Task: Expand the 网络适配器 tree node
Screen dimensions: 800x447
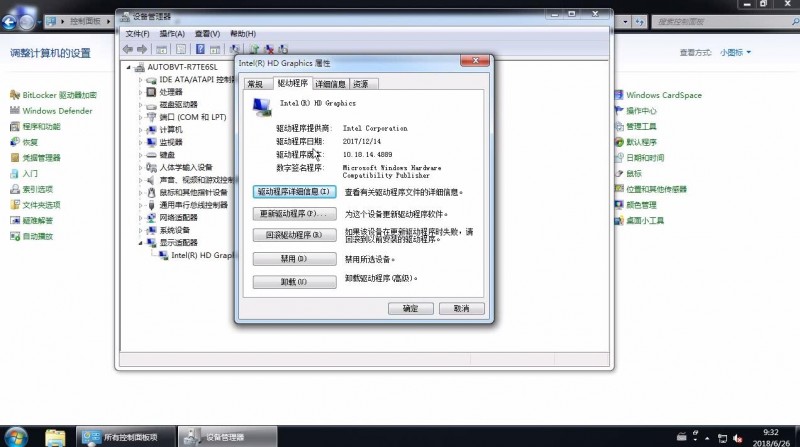Action: (140, 218)
